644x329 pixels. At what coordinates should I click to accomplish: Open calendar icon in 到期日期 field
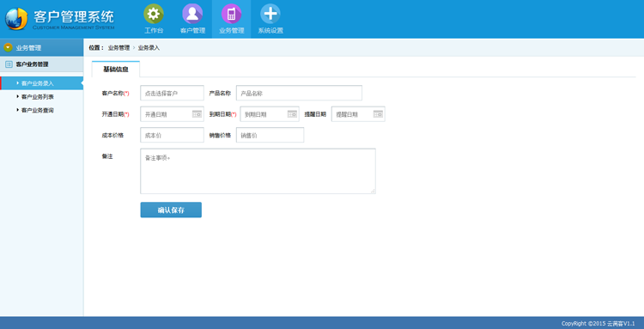(x=292, y=113)
